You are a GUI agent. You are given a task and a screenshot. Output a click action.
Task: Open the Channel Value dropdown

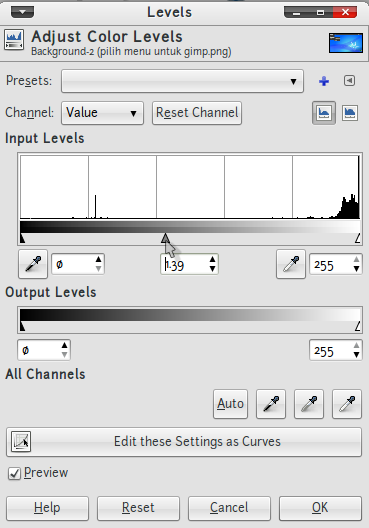102,113
